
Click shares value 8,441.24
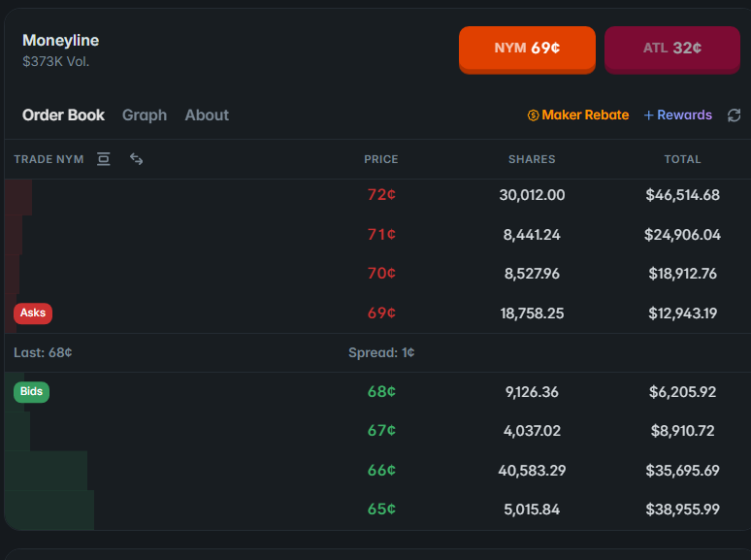click(532, 235)
